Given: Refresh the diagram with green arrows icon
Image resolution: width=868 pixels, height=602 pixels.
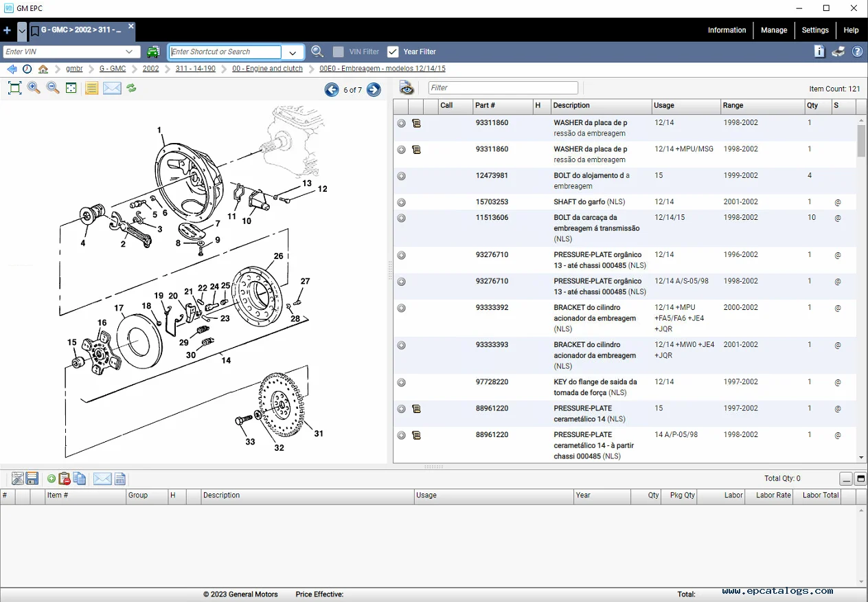Looking at the screenshot, I should (131, 88).
